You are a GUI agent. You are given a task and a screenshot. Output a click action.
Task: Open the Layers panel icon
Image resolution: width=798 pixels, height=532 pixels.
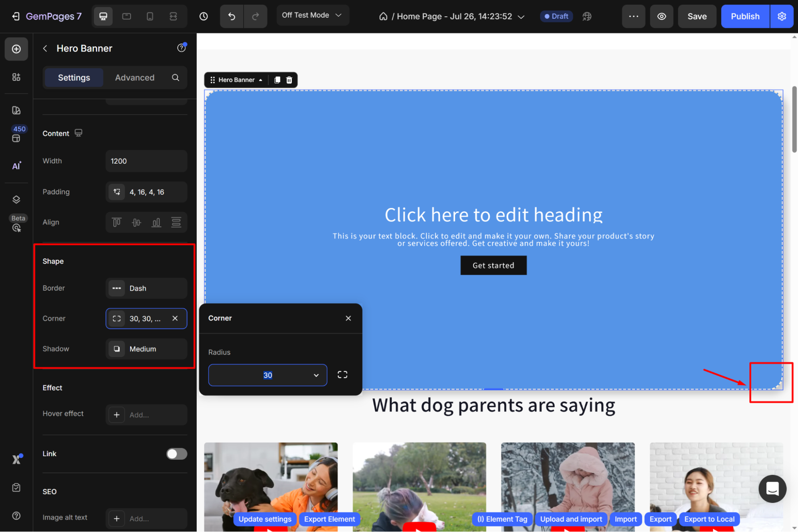[16, 200]
